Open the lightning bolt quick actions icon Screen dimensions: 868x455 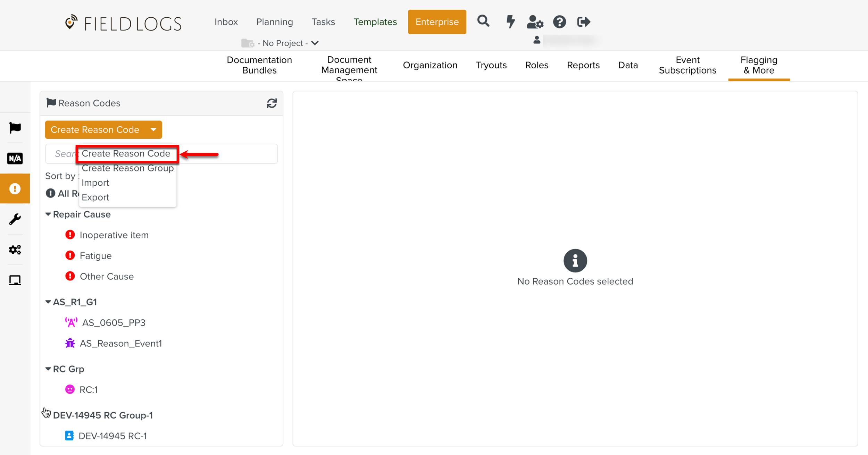coord(510,22)
